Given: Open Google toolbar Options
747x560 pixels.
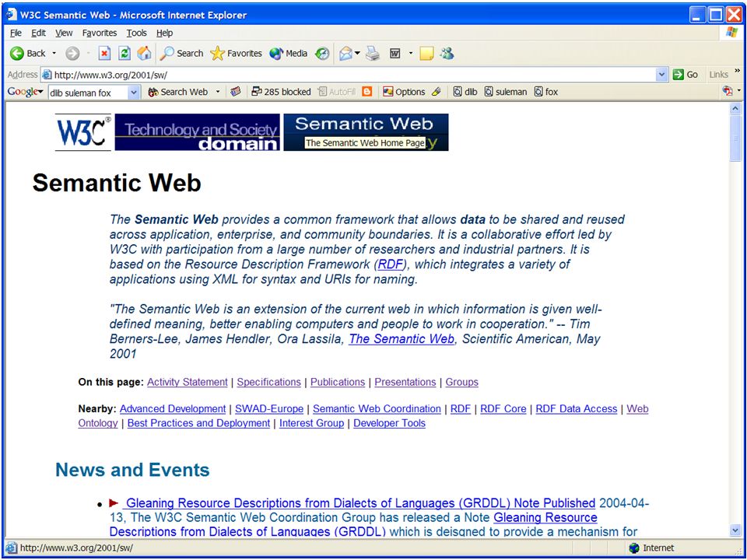Looking at the screenshot, I should coord(404,92).
